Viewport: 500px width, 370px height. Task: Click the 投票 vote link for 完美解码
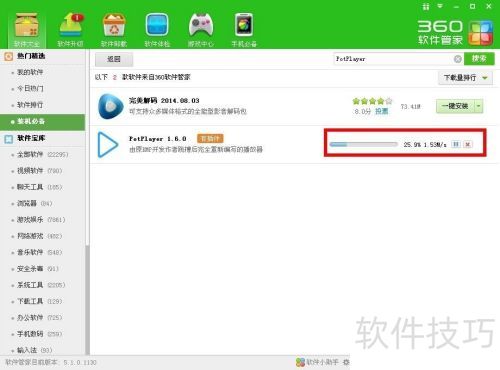382,111
